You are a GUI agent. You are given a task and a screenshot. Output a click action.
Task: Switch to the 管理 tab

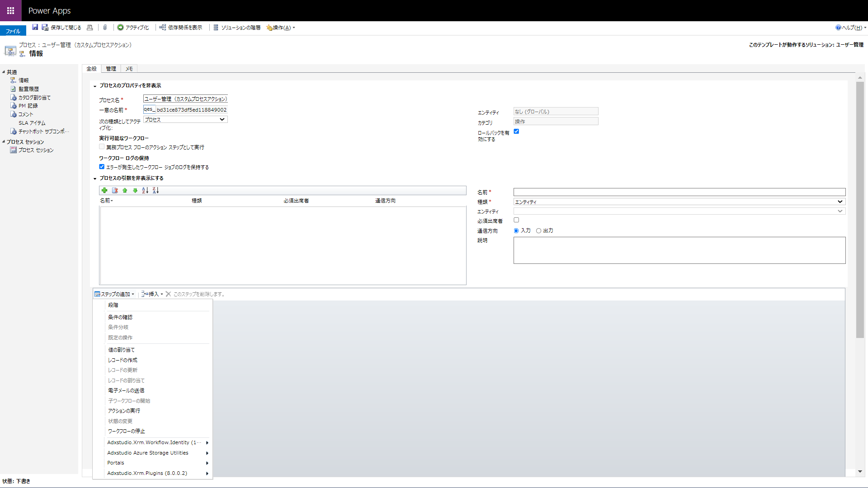tap(111, 69)
